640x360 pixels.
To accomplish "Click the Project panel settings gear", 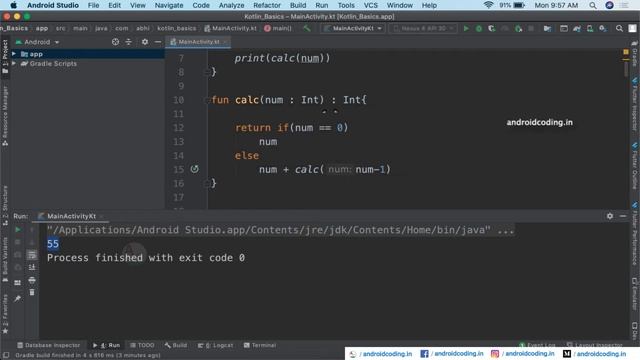I will pyautogui.click(x=145, y=42).
